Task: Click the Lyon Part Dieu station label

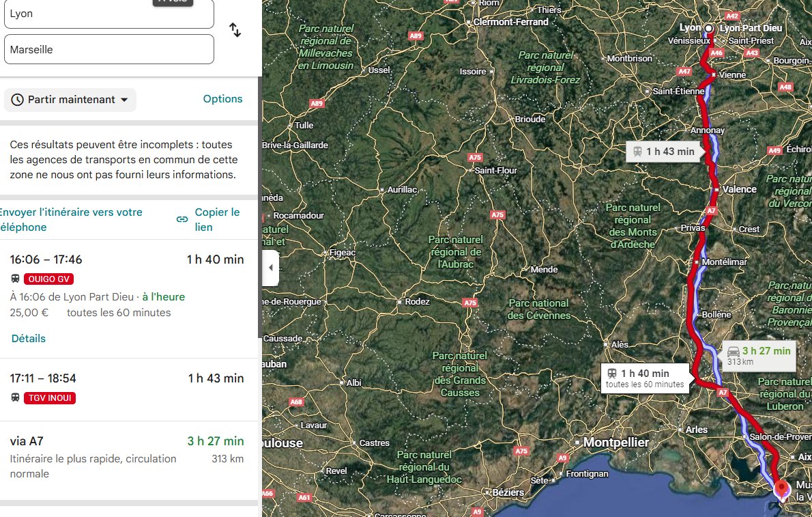Action: tap(751, 28)
